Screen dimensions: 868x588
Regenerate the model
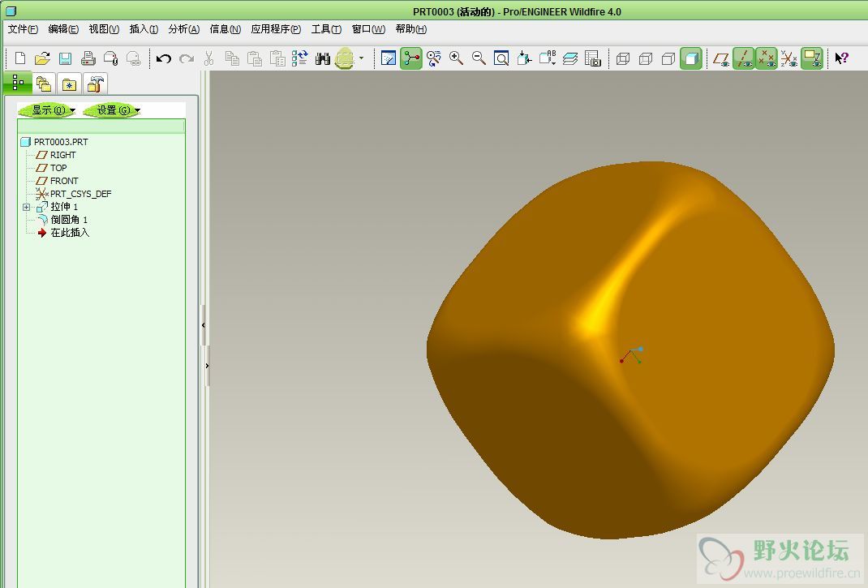299,58
